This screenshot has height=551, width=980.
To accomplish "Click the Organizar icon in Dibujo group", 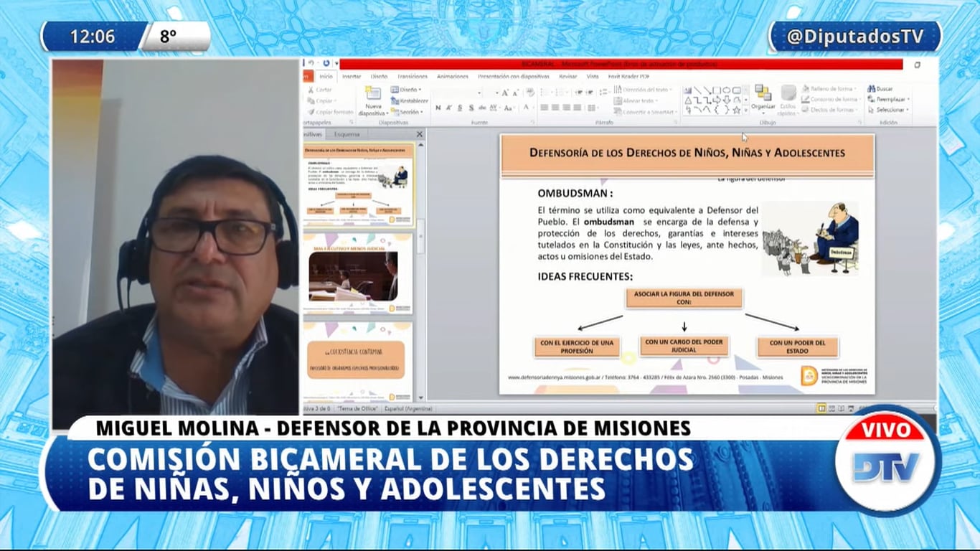I will pyautogui.click(x=763, y=94).
